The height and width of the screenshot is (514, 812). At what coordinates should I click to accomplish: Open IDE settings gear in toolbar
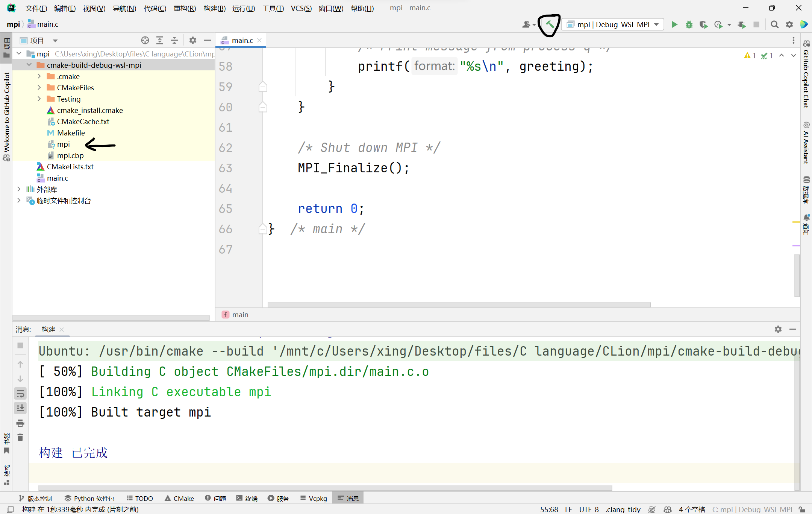pos(789,24)
